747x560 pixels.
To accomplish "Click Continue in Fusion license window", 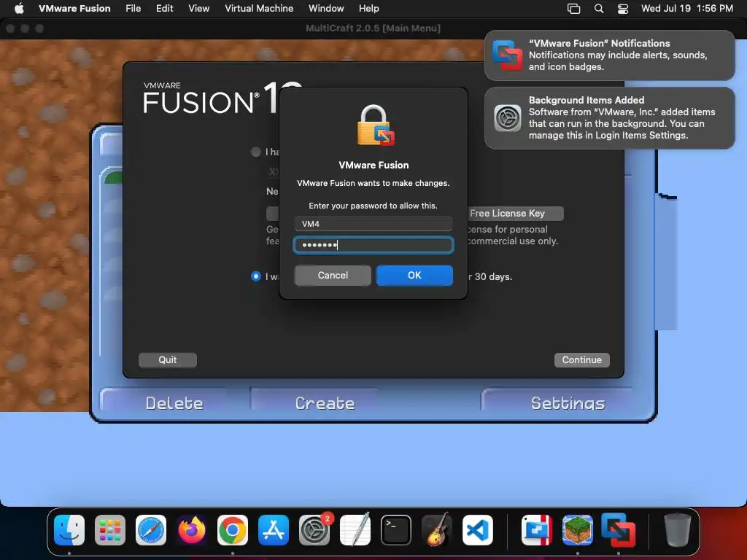I will [581, 360].
